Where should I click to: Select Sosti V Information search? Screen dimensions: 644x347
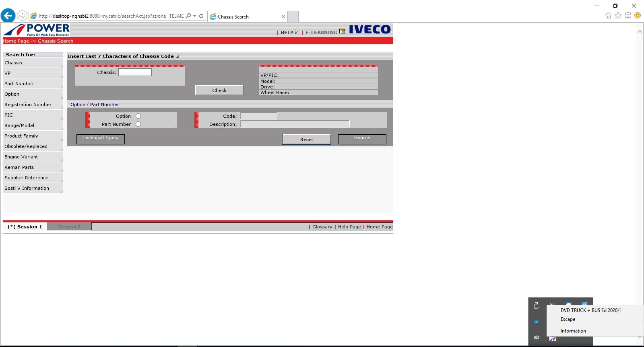[x=33, y=188]
